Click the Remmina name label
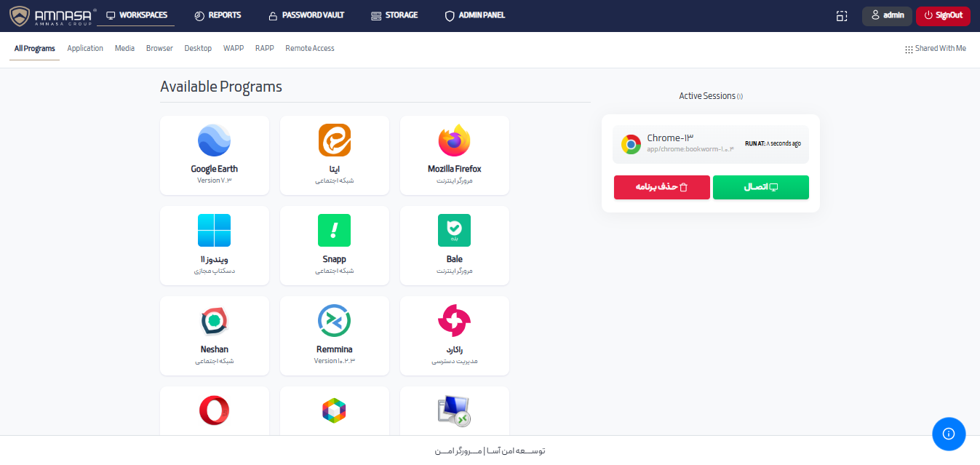 [x=335, y=349]
